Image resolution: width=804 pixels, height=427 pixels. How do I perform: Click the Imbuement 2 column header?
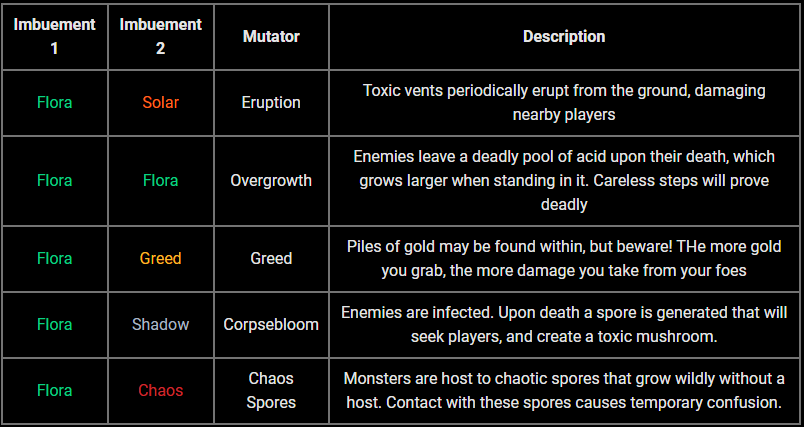tap(161, 36)
